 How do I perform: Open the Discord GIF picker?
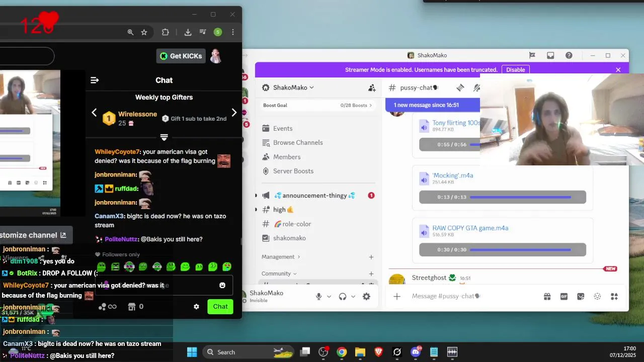(x=564, y=297)
